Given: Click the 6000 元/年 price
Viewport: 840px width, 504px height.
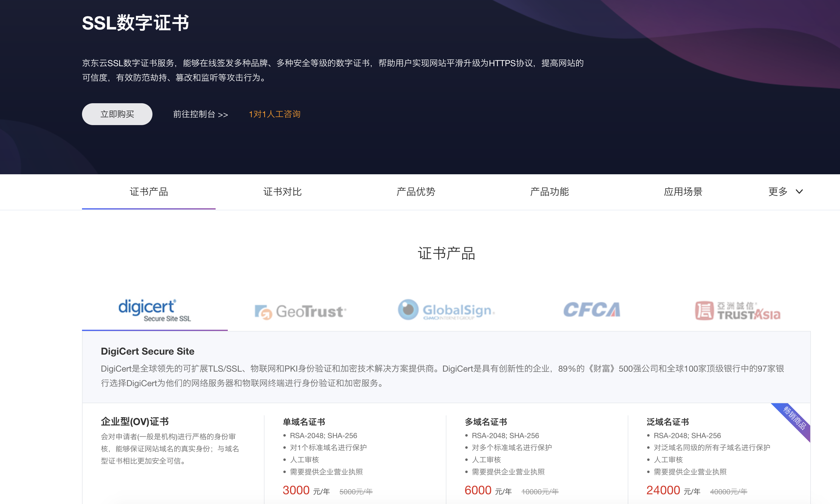Looking at the screenshot, I should [x=488, y=490].
